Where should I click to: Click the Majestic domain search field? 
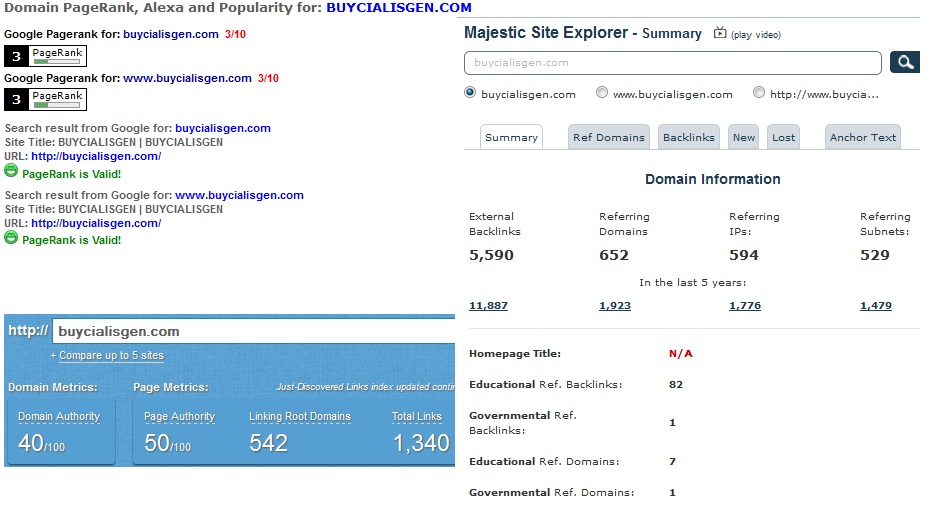tap(672, 63)
